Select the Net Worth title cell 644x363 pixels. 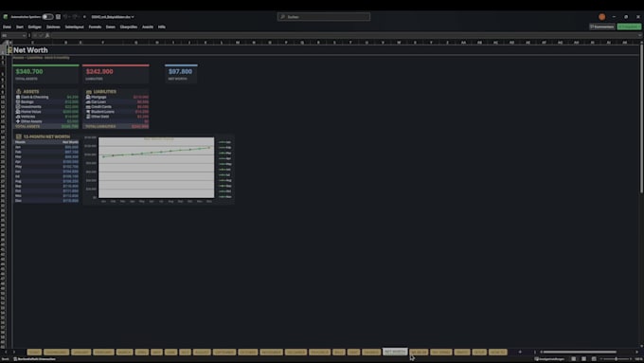(x=30, y=49)
